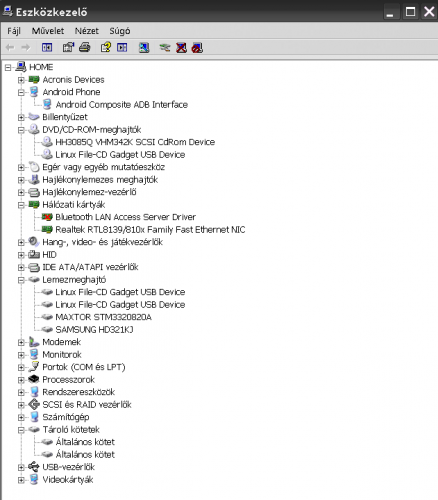Click the Update driver toolbar icon
Viewport: 438px width, 500px height.
click(165, 48)
